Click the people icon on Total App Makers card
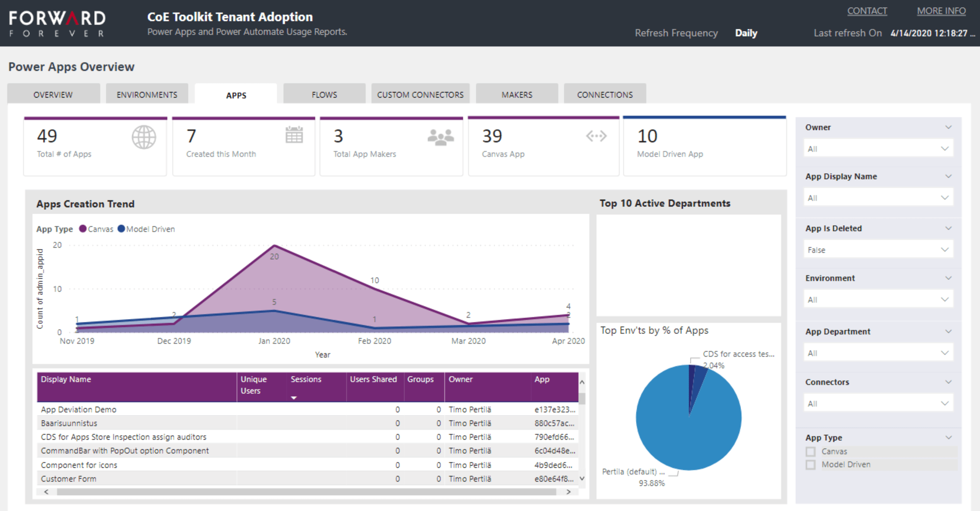Screen dimensions: 980x511 [x=440, y=137]
